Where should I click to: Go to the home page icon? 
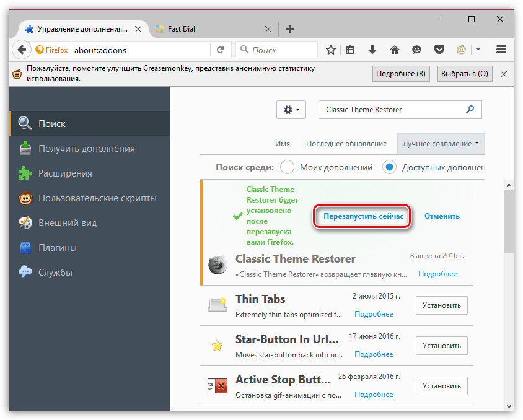(395, 50)
